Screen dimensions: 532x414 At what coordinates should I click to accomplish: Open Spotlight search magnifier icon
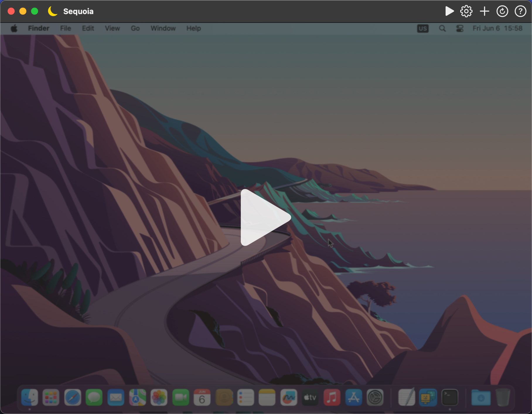(442, 28)
